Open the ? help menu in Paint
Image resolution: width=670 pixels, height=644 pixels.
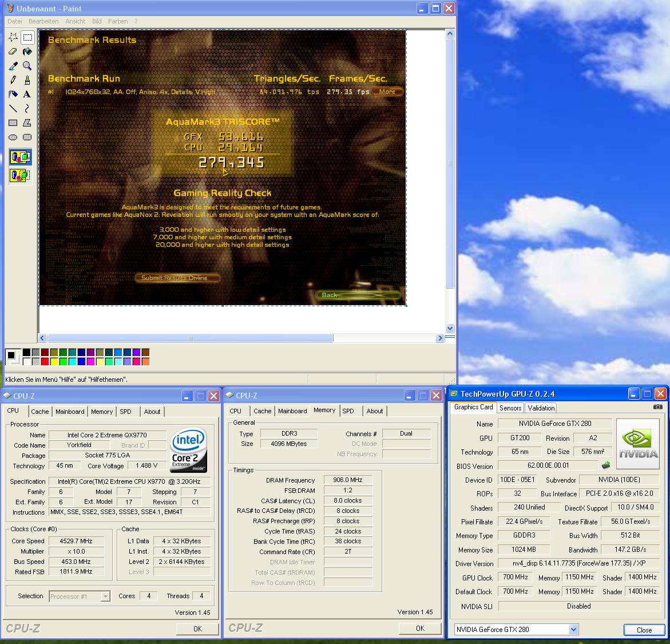click(136, 21)
